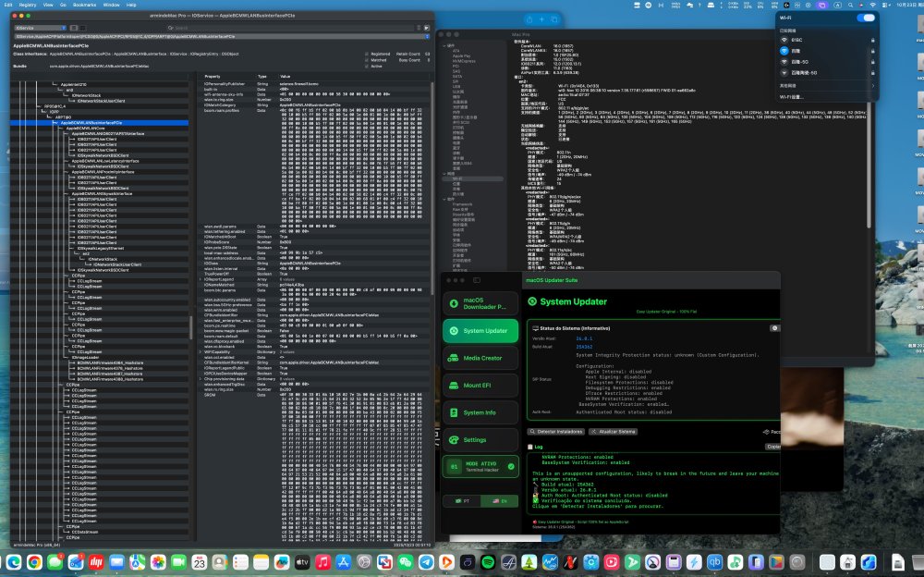The height and width of the screenshot is (577, 924).
Task: Click the Spotlight search icon in menu bar
Action: click(x=850, y=5)
